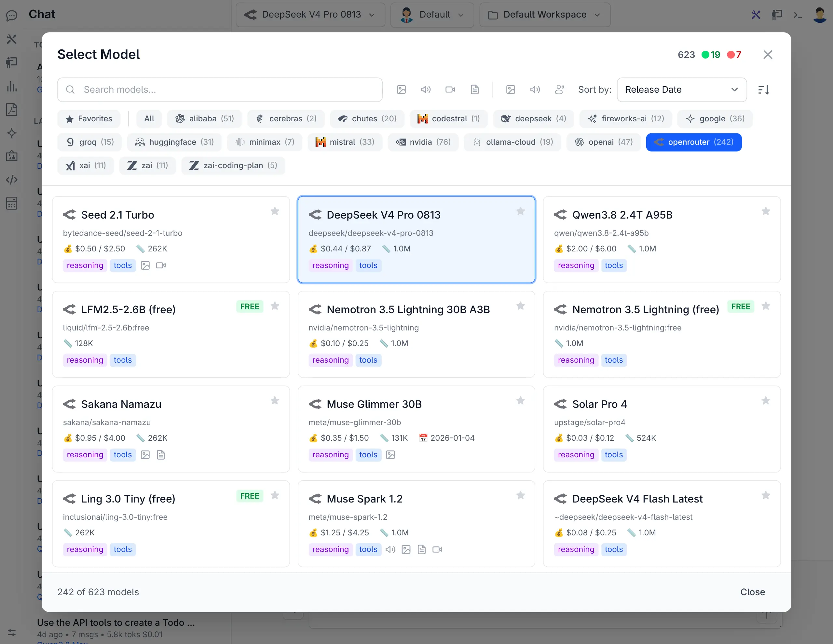The height and width of the screenshot is (644, 833).
Task: Open the calculator sidebar icon
Action: pyautogui.click(x=12, y=203)
